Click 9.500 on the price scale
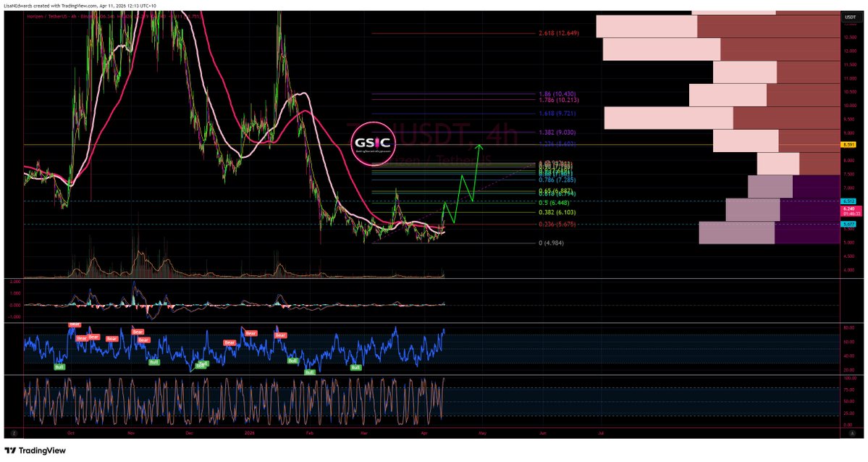Viewport: 868px width, 462px height. click(x=850, y=119)
